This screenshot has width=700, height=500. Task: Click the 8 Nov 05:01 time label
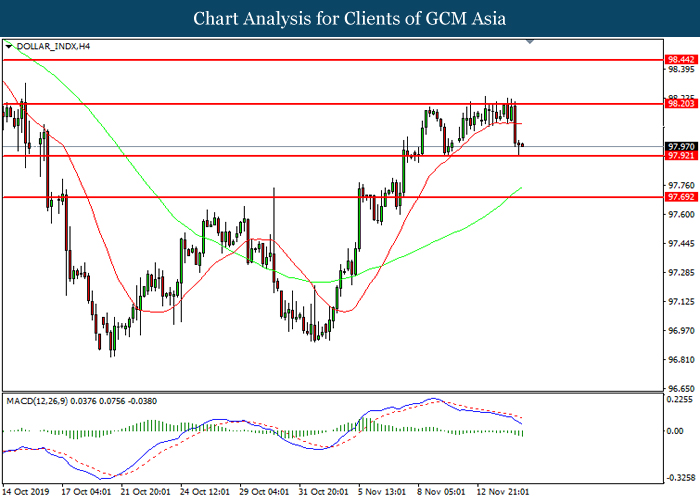click(440, 492)
